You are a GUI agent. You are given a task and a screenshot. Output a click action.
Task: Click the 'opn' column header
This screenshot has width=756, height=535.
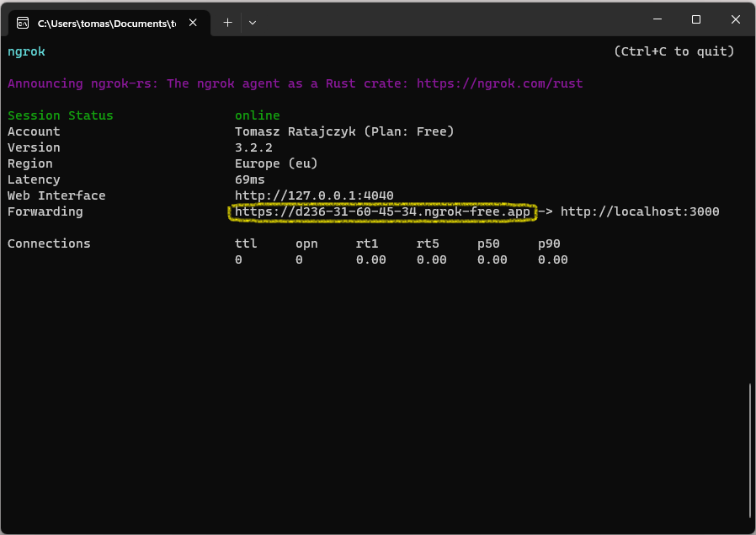tap(306, 243)
